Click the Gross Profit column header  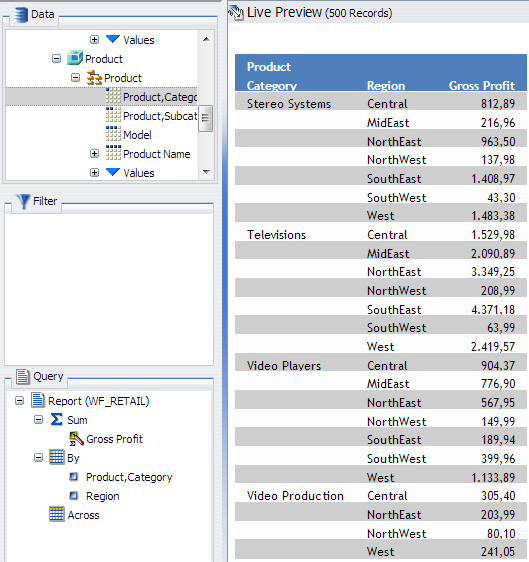point(482,86)
